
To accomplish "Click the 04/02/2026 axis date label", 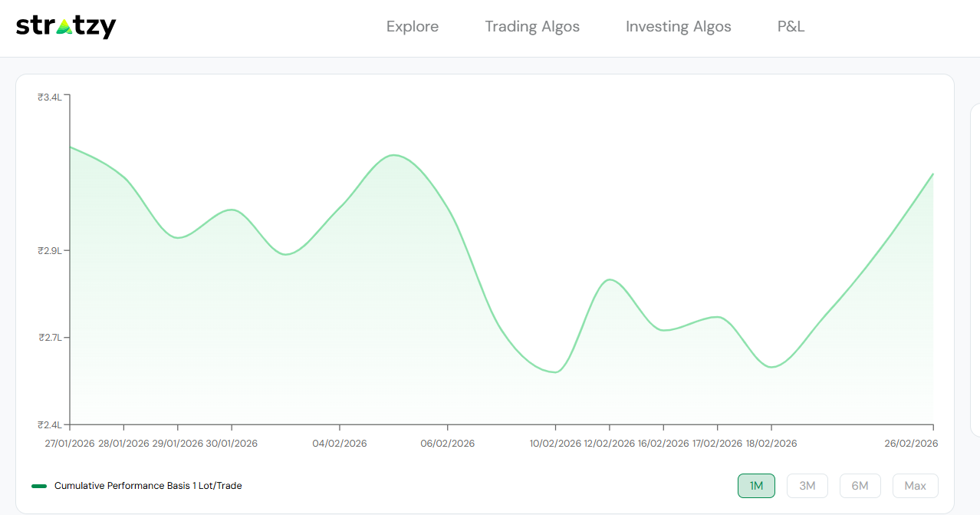I will click(340, 444).
